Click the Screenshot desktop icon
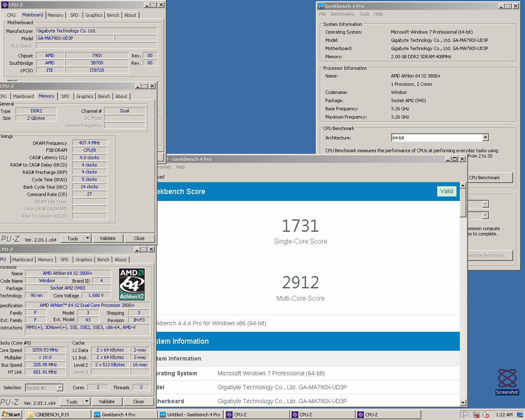 click(507, 381)
